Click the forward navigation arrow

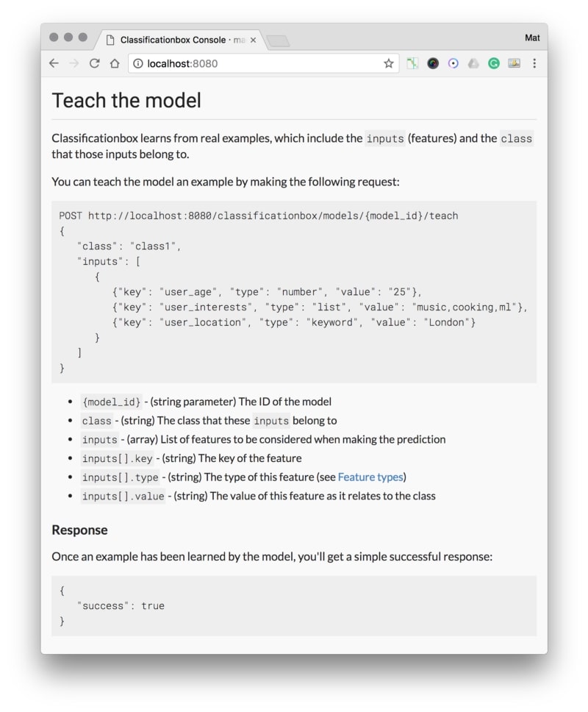[x=74, y=63]
